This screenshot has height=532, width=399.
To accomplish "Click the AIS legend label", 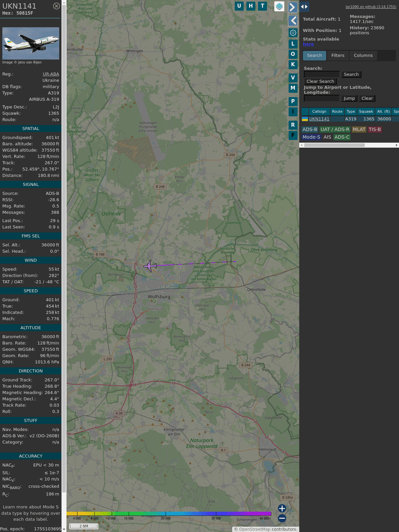I will click(x=327, y=137).
